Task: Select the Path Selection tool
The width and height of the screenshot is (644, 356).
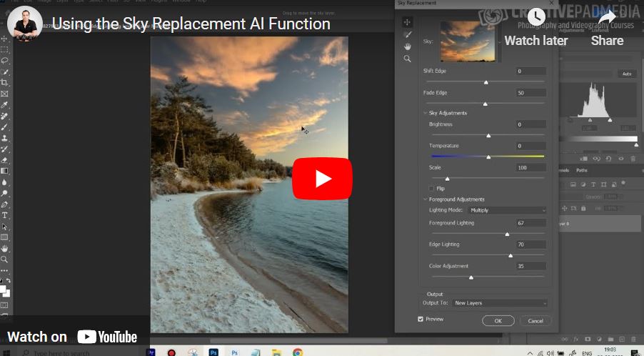Action: 4,227
